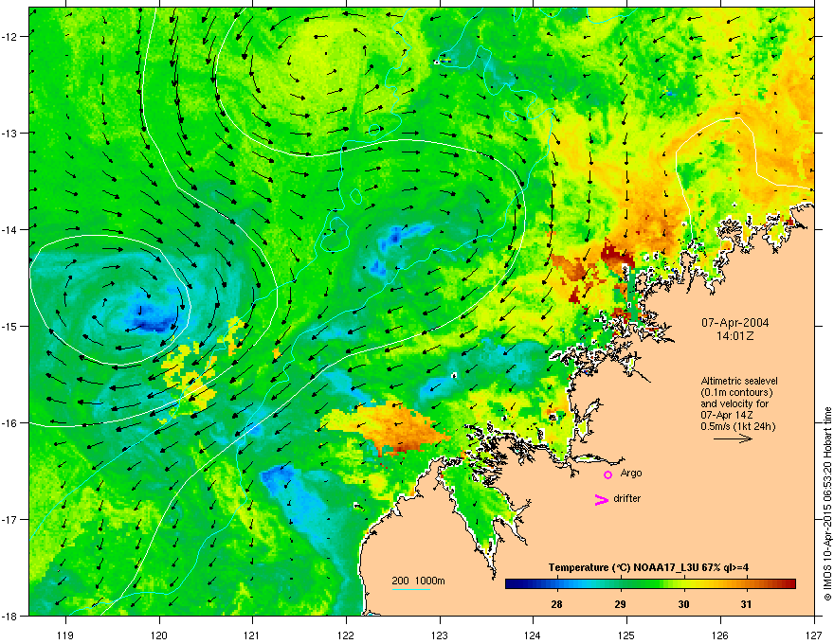Screen dimensions: 834x644
Task: Click the '14:01Z' time label
Action: point(735,336)
